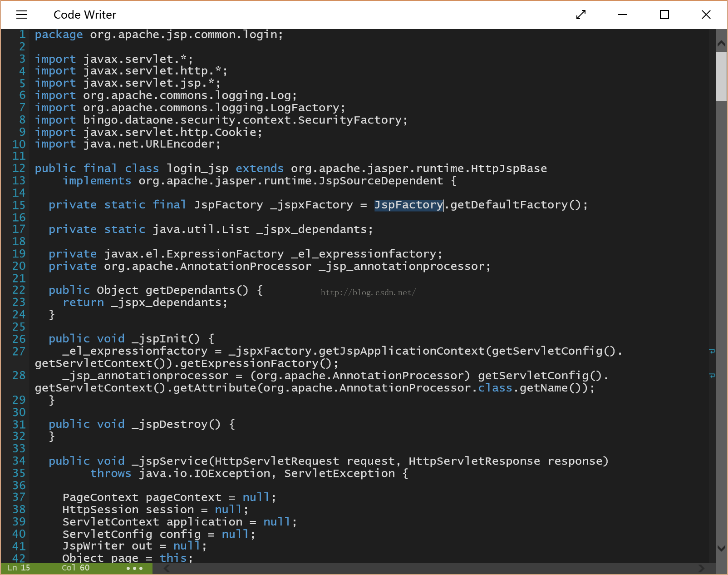Click 'JspWriter' on line 41
The height and width of the screenshot is (575, 728).
pos(93,546)
